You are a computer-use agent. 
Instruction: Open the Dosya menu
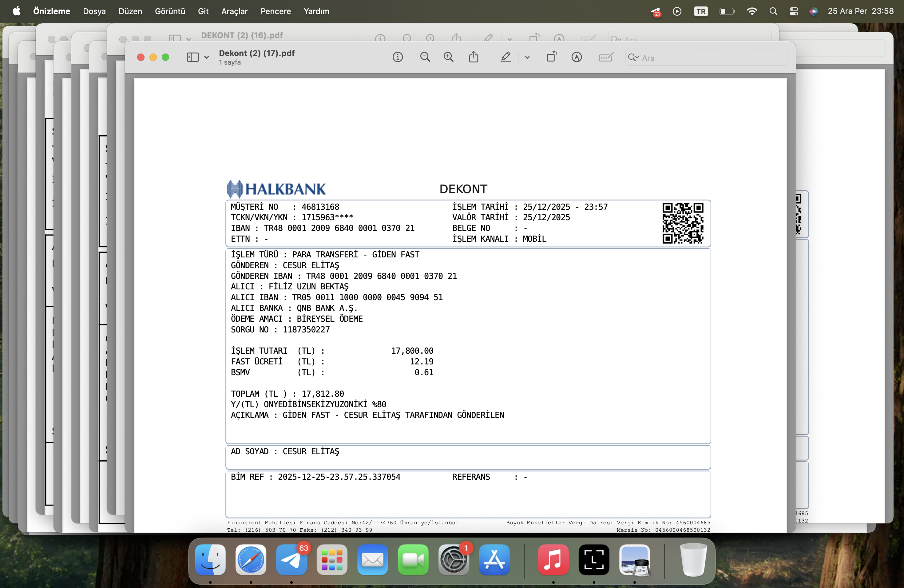pos(94,11)
